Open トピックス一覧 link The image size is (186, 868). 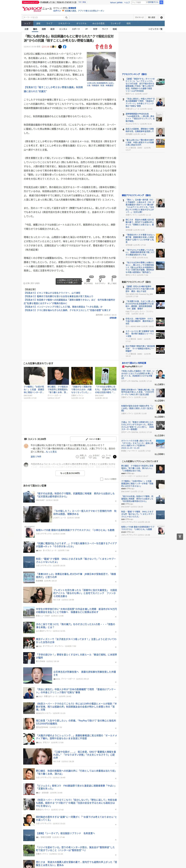155,29
